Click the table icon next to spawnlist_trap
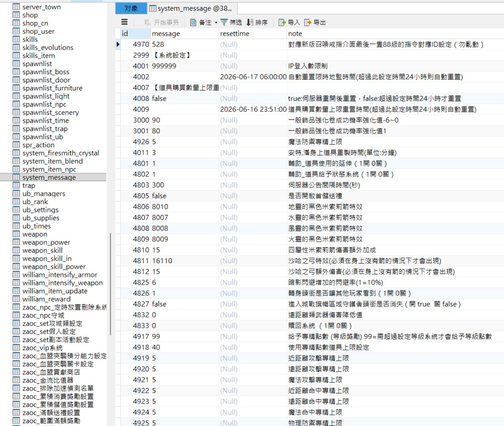This screenshot has height=426, width=504. pyautogui.click(x=16, y=129)
